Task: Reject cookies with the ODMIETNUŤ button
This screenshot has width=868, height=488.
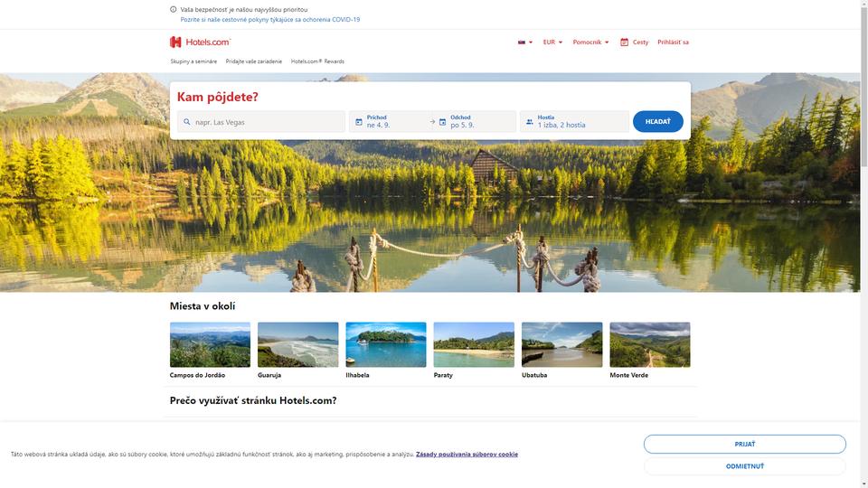Action: pyautogui.click(x=744, y=466)
